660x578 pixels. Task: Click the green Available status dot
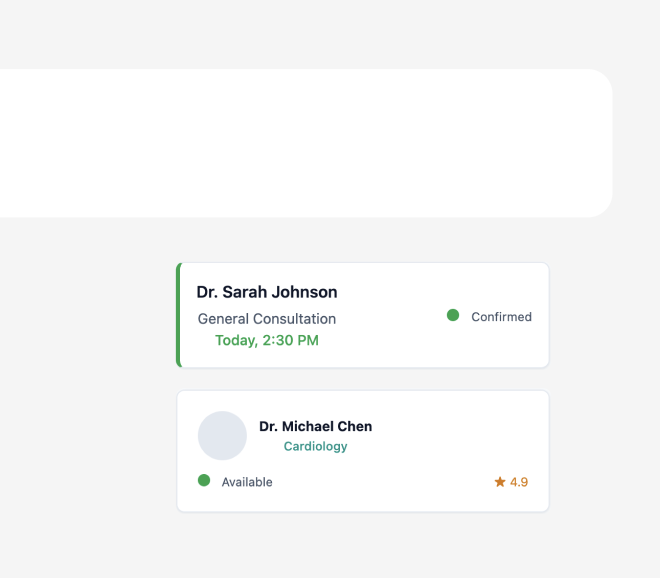[204, 481]
